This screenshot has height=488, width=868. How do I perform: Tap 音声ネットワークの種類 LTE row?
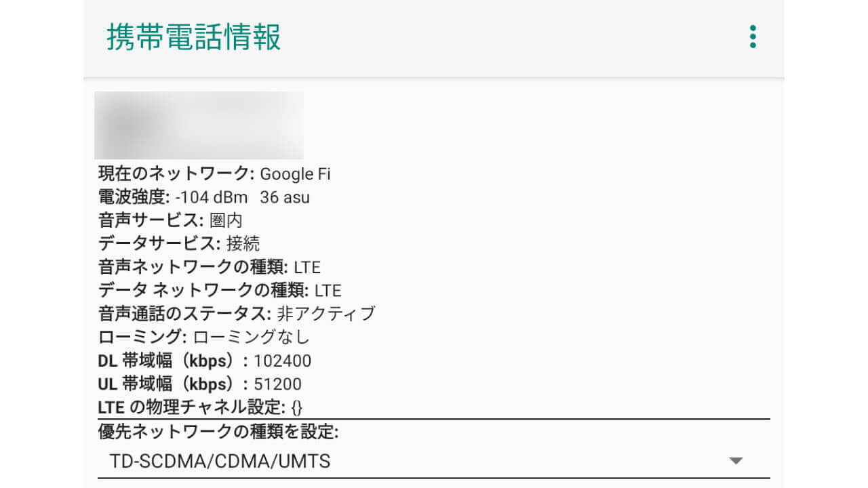tap(209, 267)
